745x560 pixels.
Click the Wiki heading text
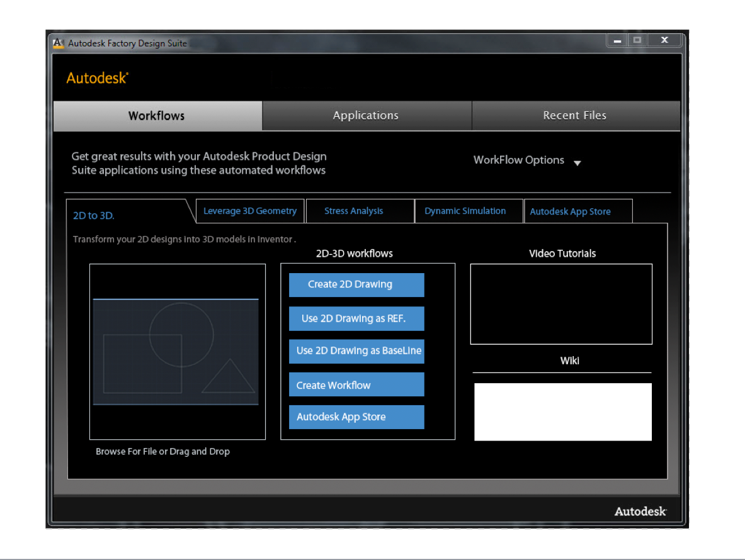(570, 361)
